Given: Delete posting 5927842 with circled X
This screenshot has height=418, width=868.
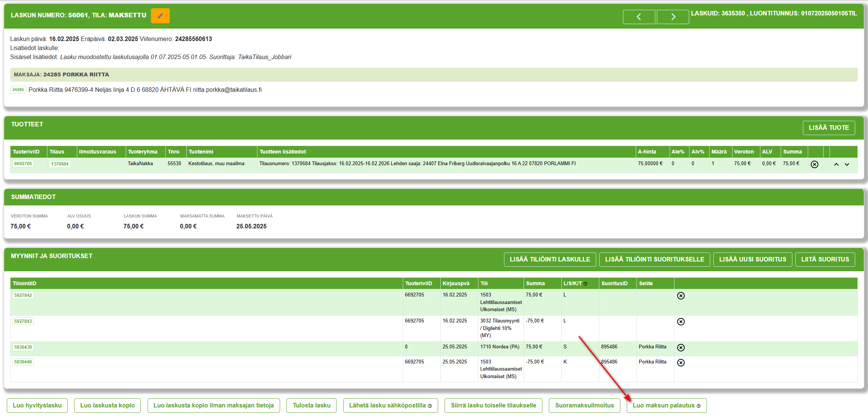Looking at the screenshot, I should [x=681, y=296].
